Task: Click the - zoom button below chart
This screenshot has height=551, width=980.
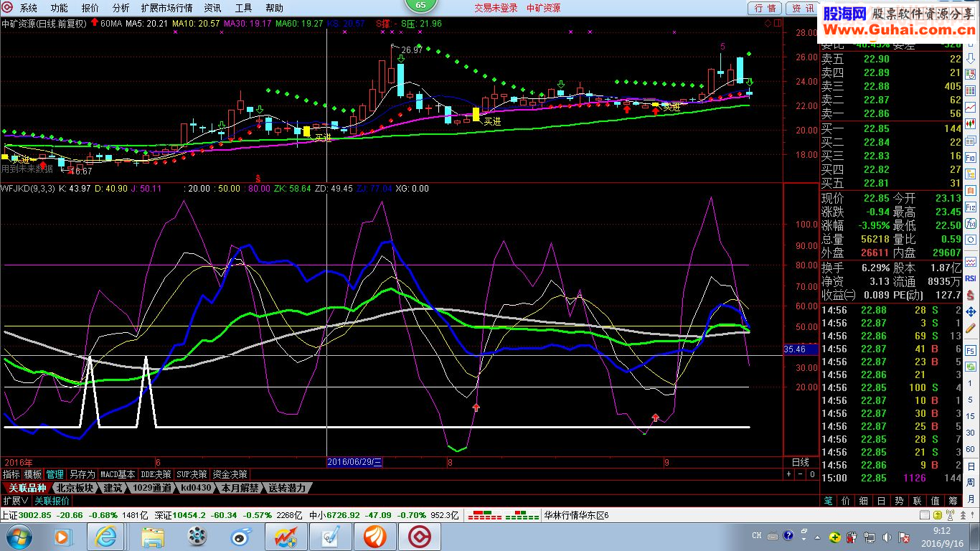Action: pyautogui.click(x=800, y=474)
